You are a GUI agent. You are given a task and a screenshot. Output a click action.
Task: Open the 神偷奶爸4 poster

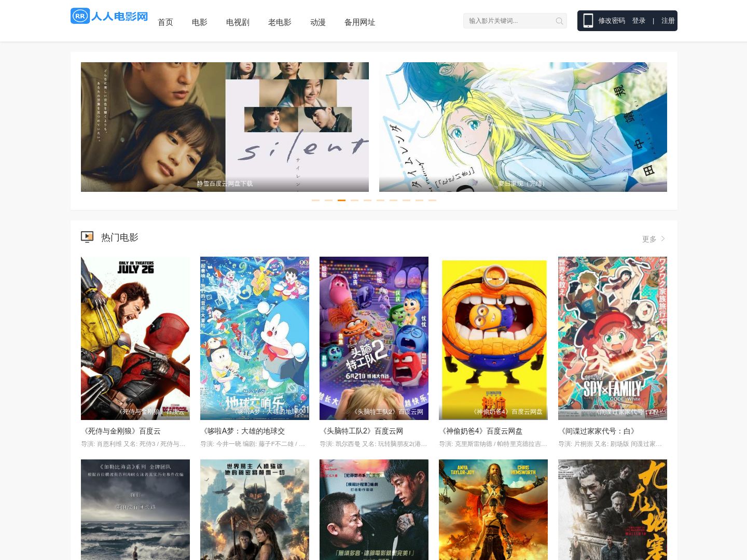click(493, 338)
